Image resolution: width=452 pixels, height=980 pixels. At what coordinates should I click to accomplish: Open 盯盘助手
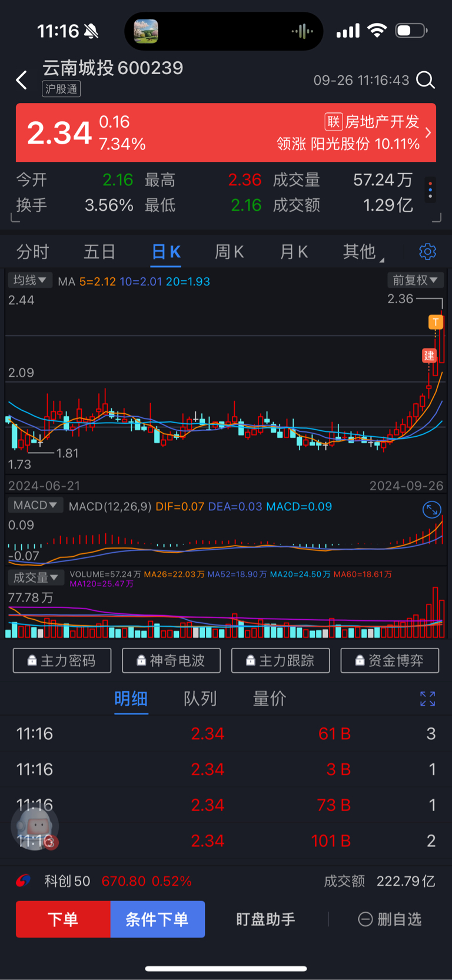(265, 919)
